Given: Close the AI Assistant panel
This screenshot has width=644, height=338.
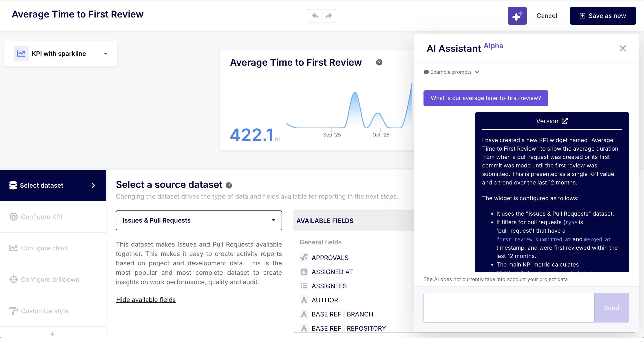Looking at the screenshot, I should click(x=623, y=48).
